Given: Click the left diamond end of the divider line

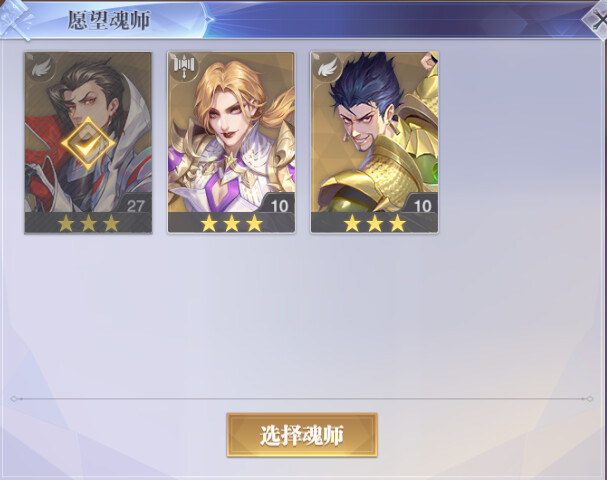Looking at the screenshot, I should click(14, 398).
